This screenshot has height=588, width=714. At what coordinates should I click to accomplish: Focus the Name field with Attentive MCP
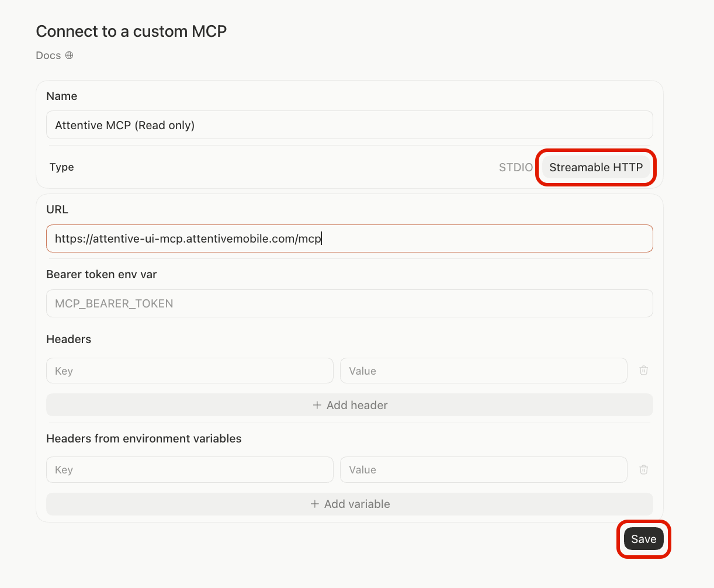pos(349,125)
